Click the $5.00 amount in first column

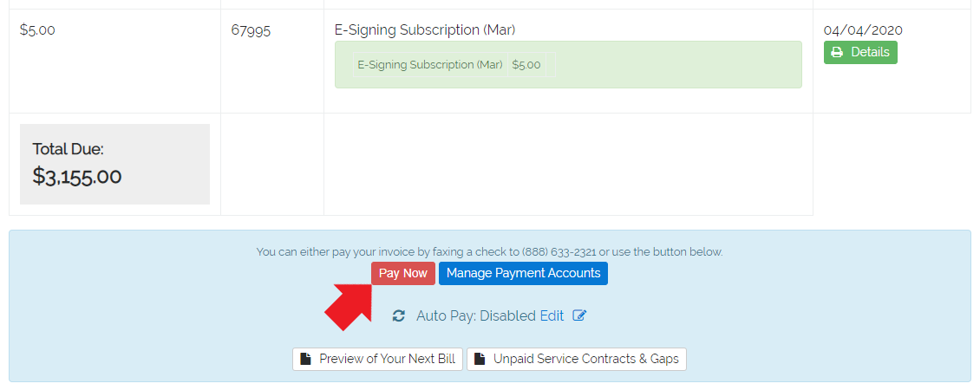(x=37, y=30)
